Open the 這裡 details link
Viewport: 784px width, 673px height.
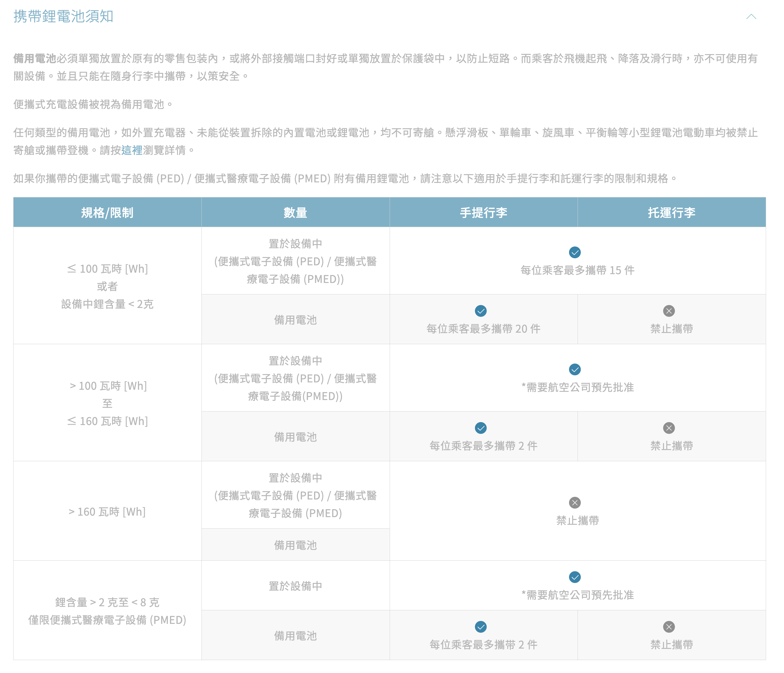click(132, 150)
